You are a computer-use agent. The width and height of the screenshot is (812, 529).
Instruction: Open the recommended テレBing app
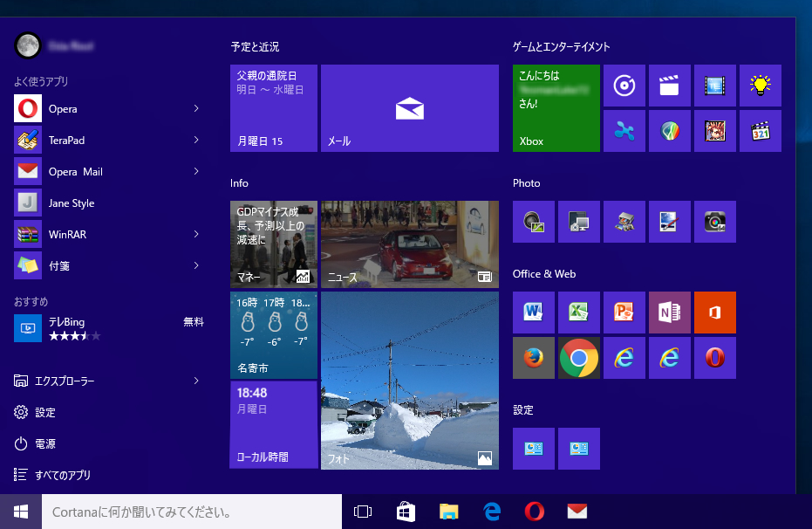coord(109,328)
